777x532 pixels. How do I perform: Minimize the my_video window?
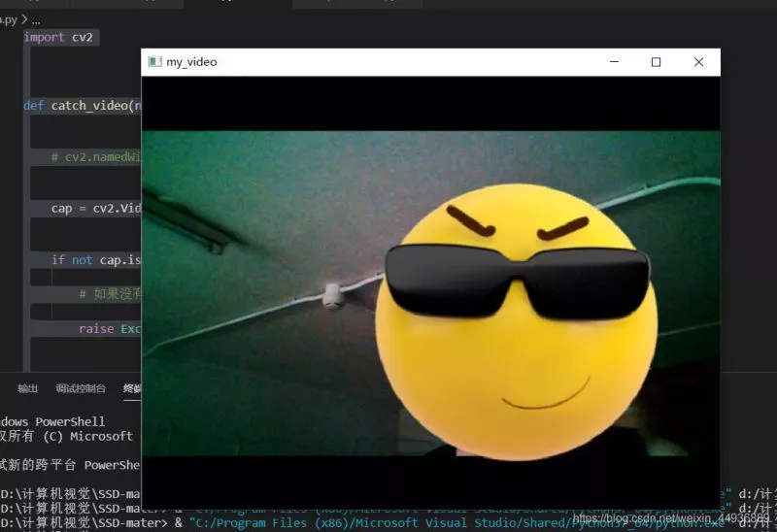pyautogui.click(x=614, y=62)
